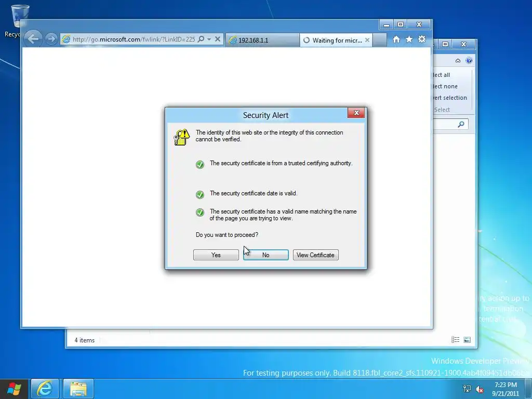Open the clock showing 7:23 PM
Screen dimensions: 532x399
[x=506, y=389]
